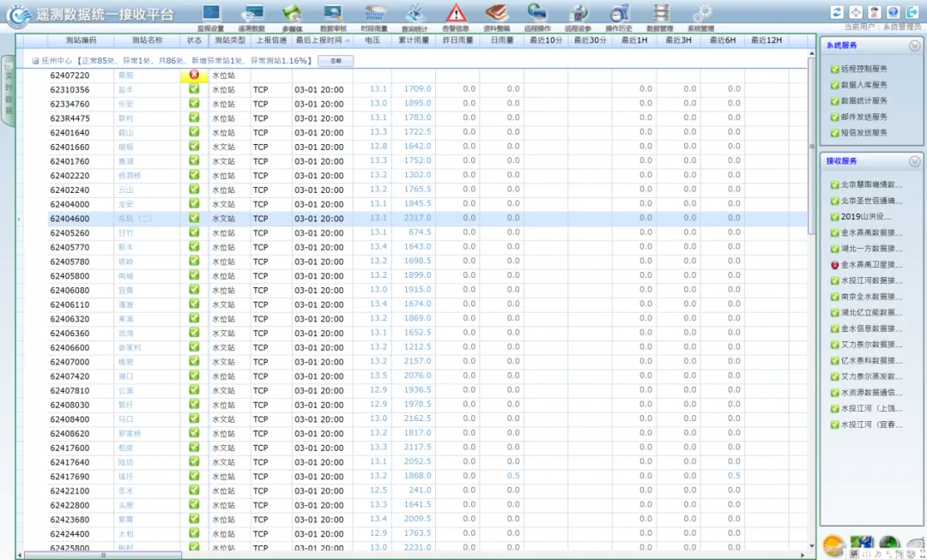Toggle the 南京全水数据 service checkbox
This screenshot has width=927, height=560.
tap(835, 297)
